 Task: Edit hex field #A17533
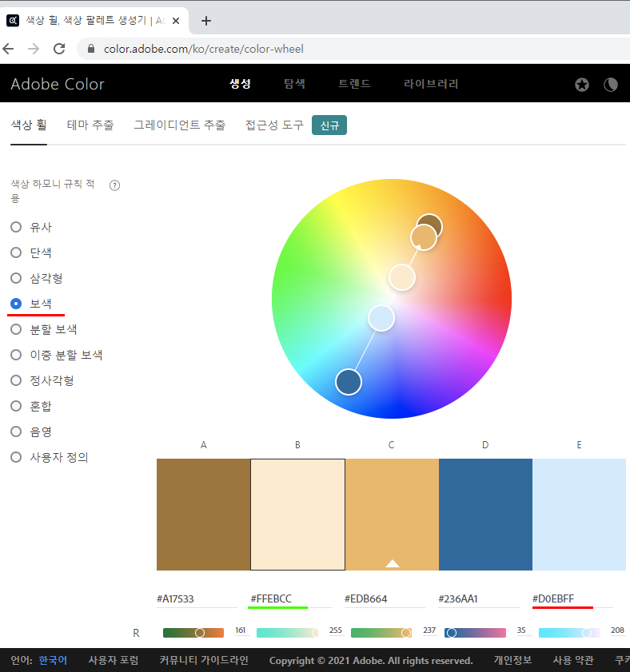tap(197, 598)
